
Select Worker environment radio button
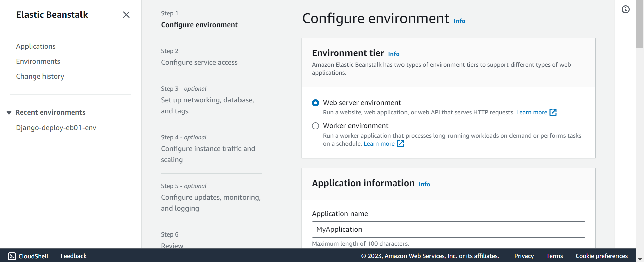pos(315,126)
